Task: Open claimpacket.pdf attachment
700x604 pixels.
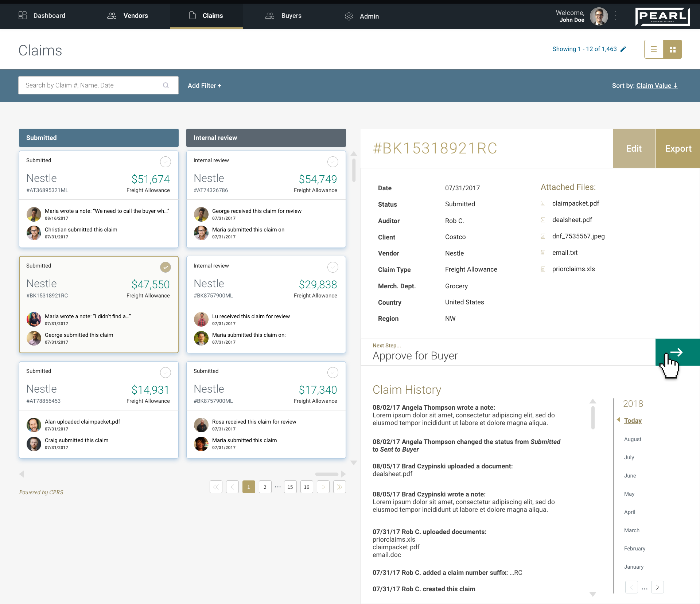Action: coord(576,203)
